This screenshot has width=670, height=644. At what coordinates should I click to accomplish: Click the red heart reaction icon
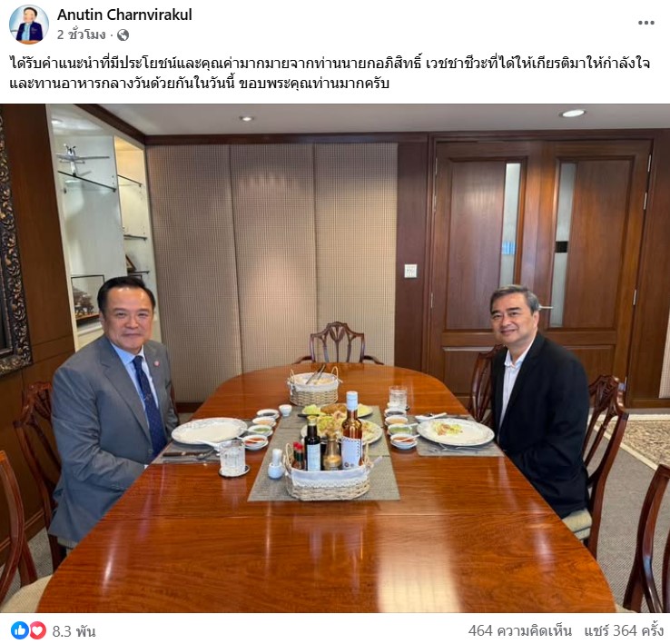pyautogui.click(x=37, y=630)
